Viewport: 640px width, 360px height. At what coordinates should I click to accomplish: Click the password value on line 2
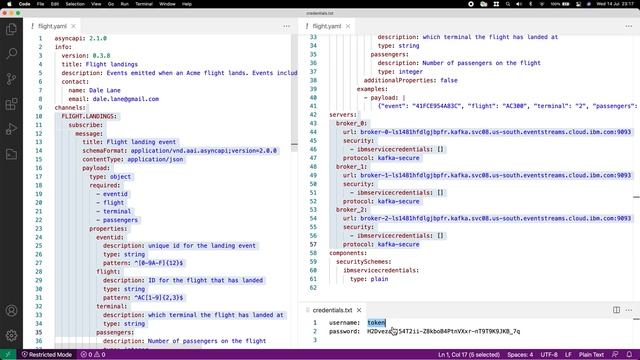click(443, 331)
